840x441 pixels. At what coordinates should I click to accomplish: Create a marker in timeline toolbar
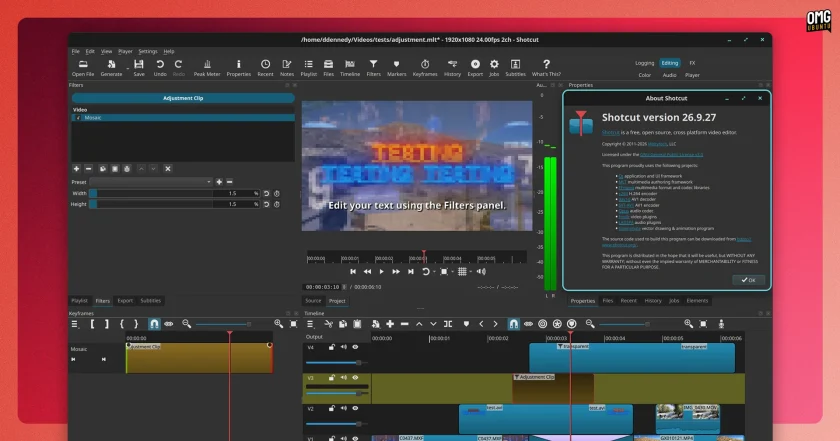pos(466,324)
